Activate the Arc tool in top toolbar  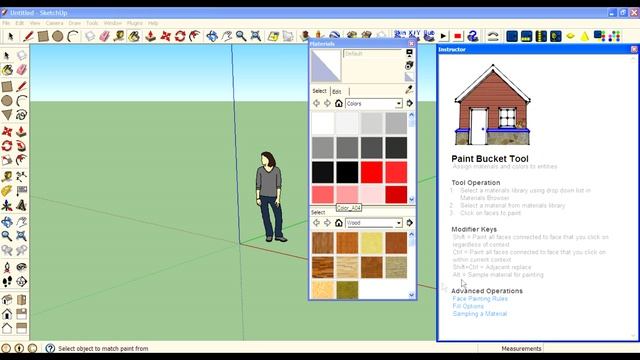(x=73, y=36)
